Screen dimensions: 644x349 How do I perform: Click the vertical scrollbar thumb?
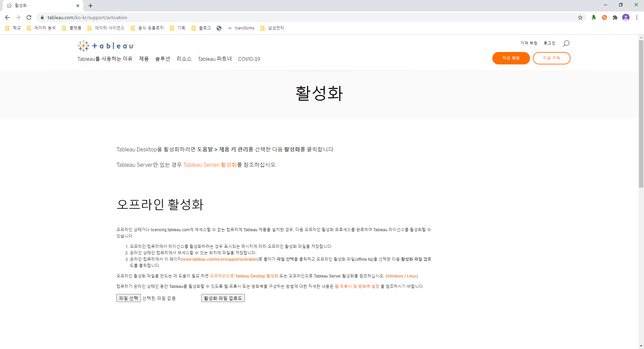tap(641, 113)
